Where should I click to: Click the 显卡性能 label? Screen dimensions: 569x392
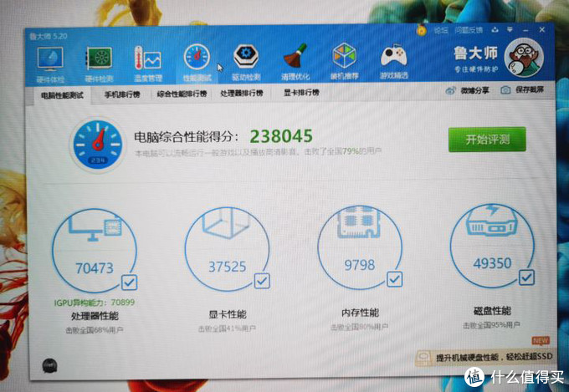click(x=227, y=314)
